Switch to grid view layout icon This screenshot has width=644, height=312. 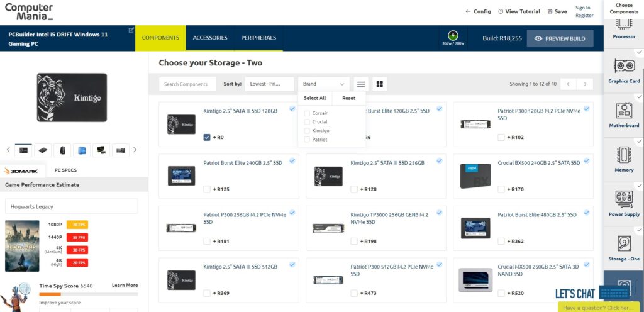click(379, 84)
